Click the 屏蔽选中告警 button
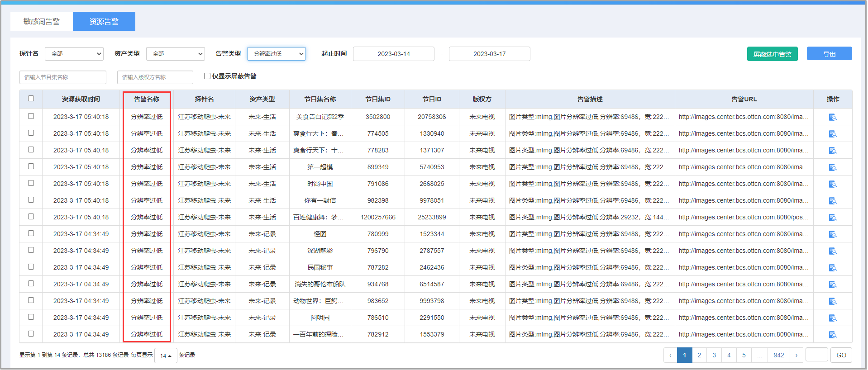 tap(772, 54)
